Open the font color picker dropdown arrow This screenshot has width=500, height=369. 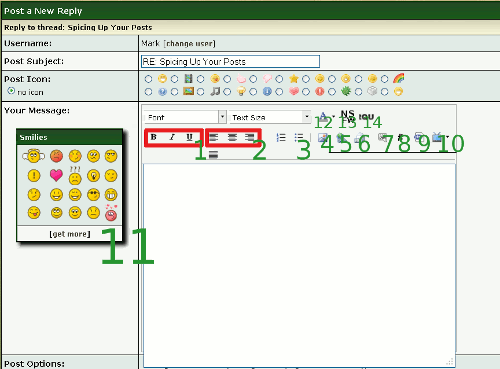pyautogui.click(x=333, y=117)
